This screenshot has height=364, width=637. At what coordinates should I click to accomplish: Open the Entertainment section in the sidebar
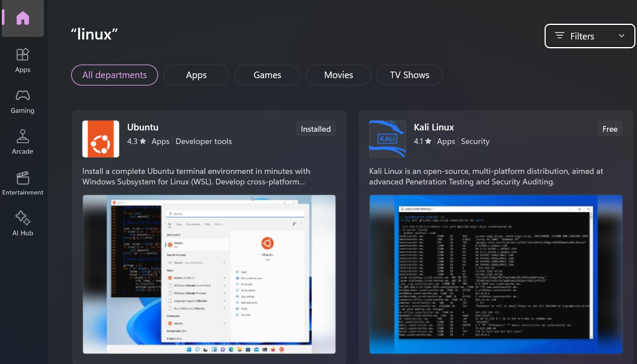click(x=23, y=183)
